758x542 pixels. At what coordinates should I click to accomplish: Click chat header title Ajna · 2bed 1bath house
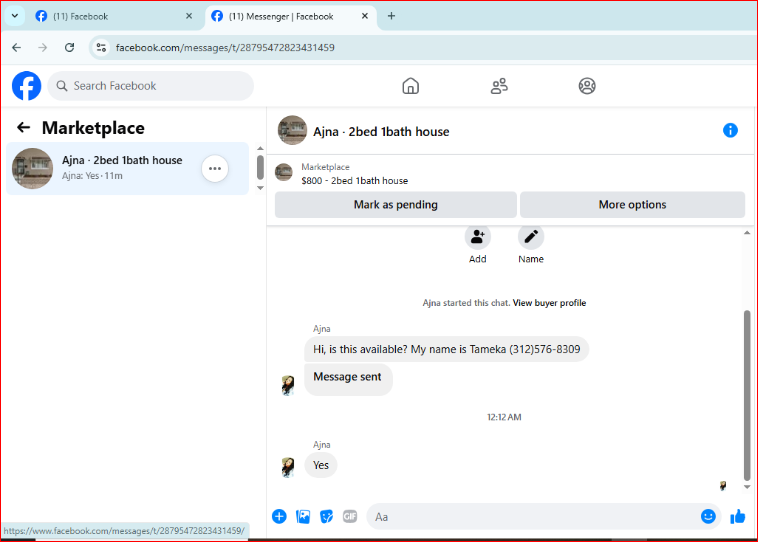click(381, 132)
